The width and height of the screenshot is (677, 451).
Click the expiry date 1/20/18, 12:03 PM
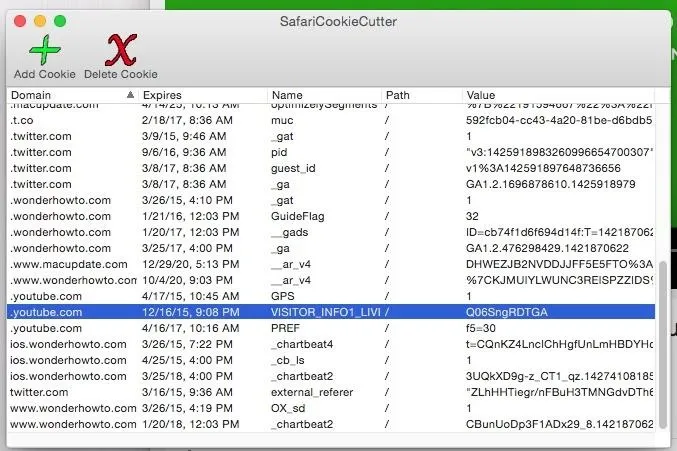click(190, 424)
